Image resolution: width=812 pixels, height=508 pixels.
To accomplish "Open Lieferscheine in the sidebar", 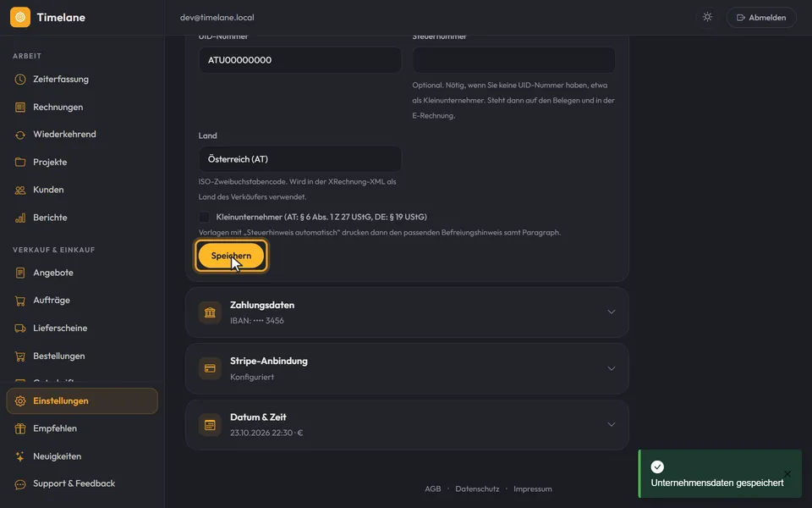I will (82, 329).
